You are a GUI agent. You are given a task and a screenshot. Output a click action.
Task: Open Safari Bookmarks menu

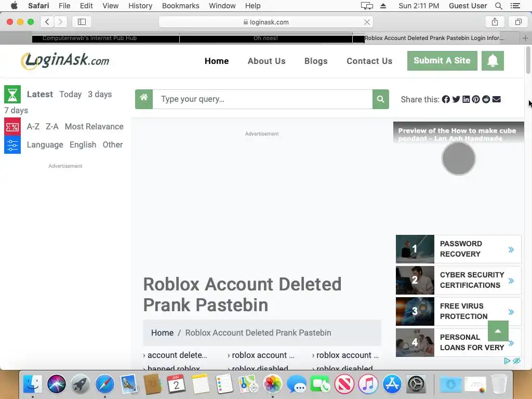pos(180,6)
